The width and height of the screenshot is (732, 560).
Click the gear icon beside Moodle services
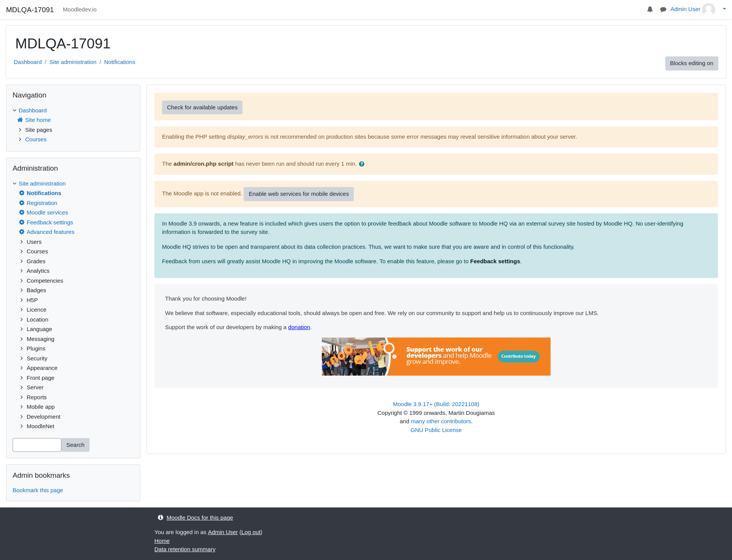coord(22,213)
